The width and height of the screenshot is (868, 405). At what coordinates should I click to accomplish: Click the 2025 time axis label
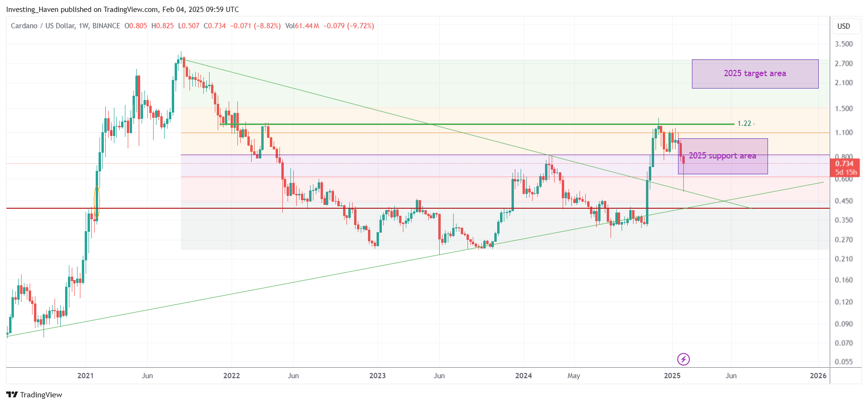point(672,376)
